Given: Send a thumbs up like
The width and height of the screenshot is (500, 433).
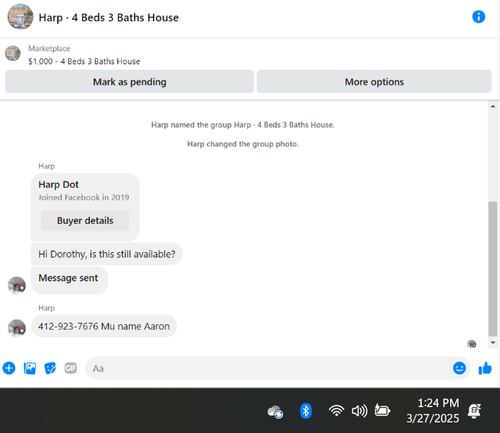Looking at the screenshot, I should click(x=485, y=368).
